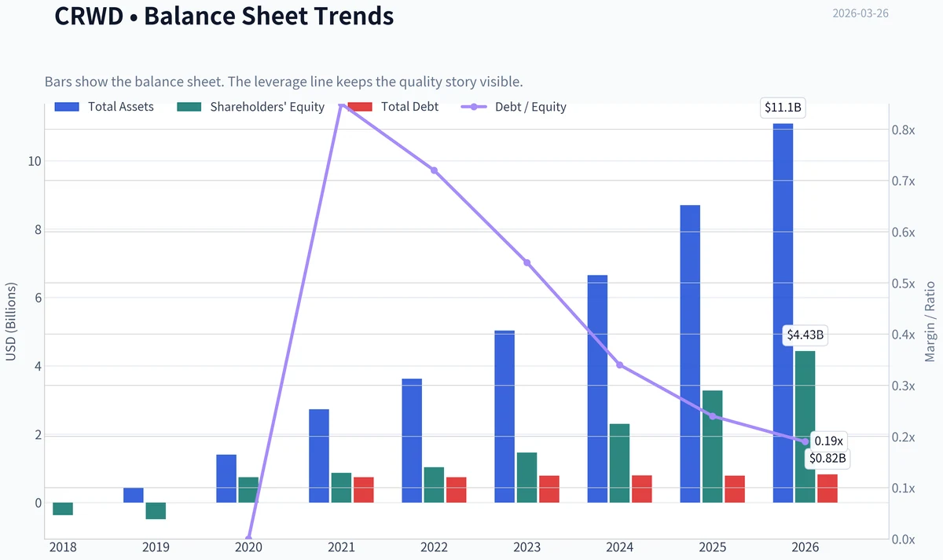The width and height of the screenshot is (943, 560).
Task: Toggle the Total Debt legend entry
Action: (x=393, y=107)
